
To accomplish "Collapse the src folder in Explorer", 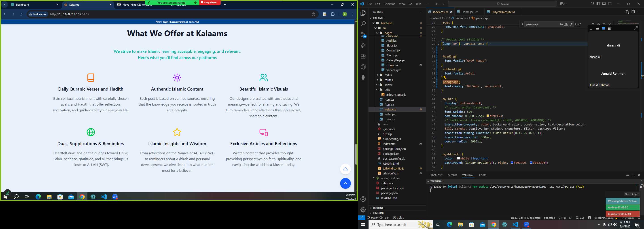I will coord(375,28).
